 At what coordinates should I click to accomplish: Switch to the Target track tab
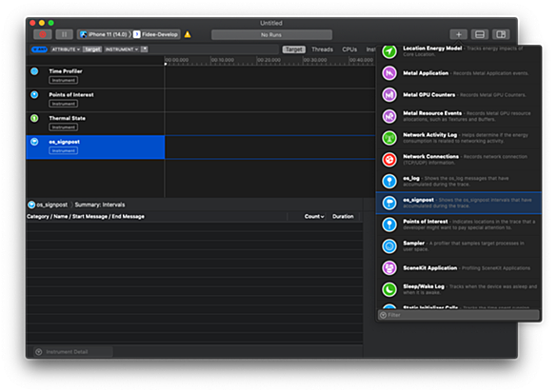pyautogui.click(x=293, y=49)
